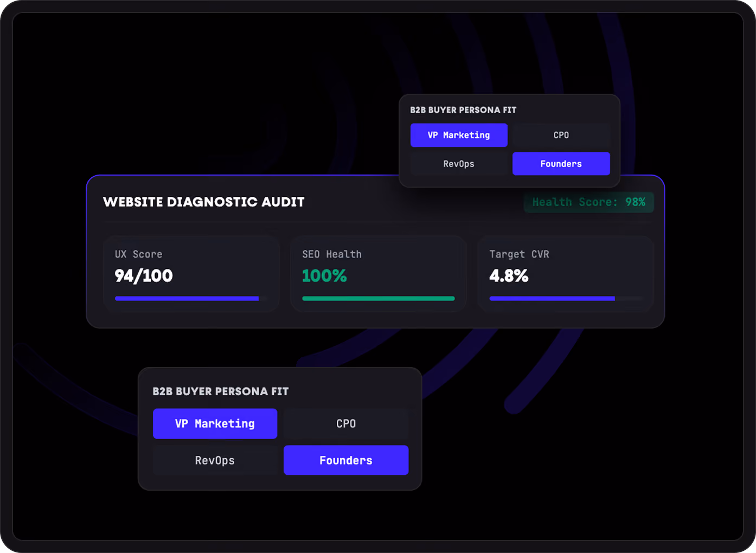
Task: Click the SEO Health label
Action: [332, 254]
